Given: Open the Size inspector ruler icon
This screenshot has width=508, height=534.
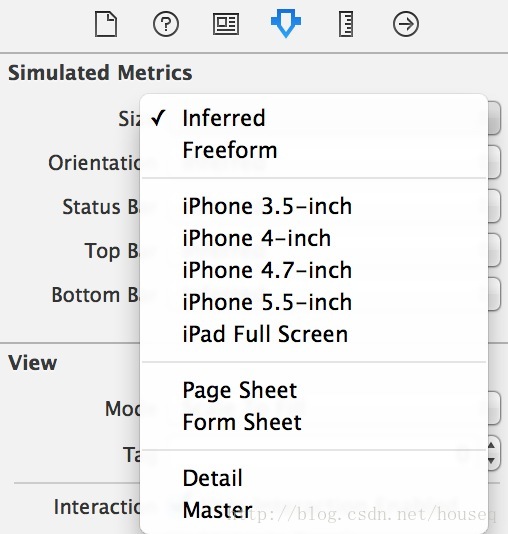Looking at the screenshot, I should pos(346,24).
